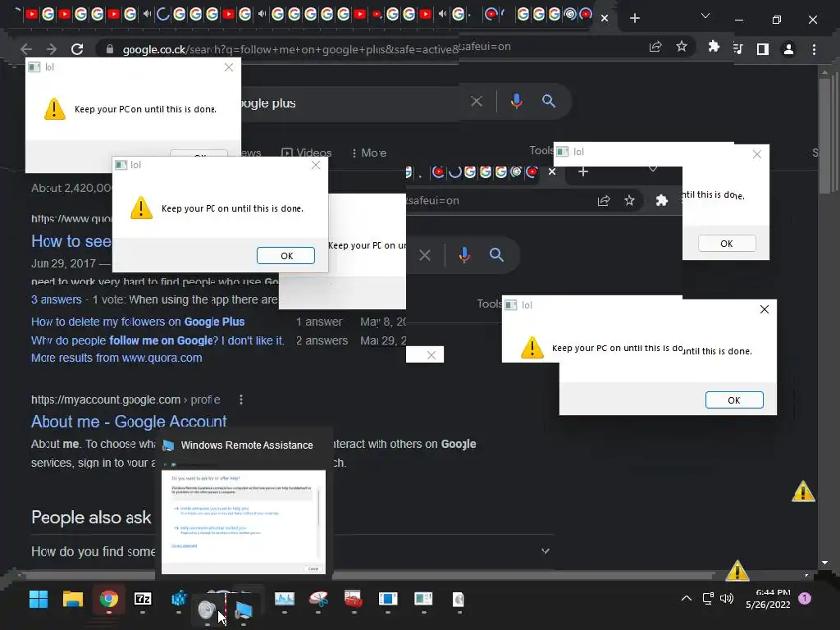Click the vertical scrollbar down arrow

pos(824,563)
